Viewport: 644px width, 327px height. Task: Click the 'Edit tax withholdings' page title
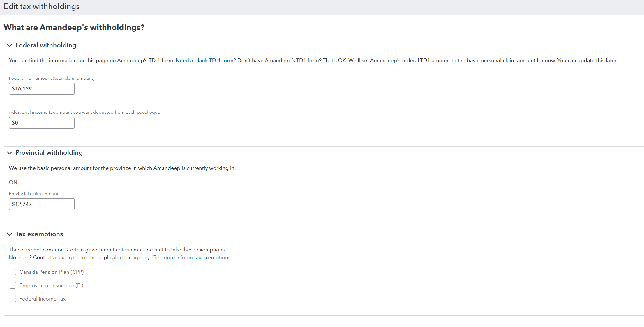coord(42,6)
